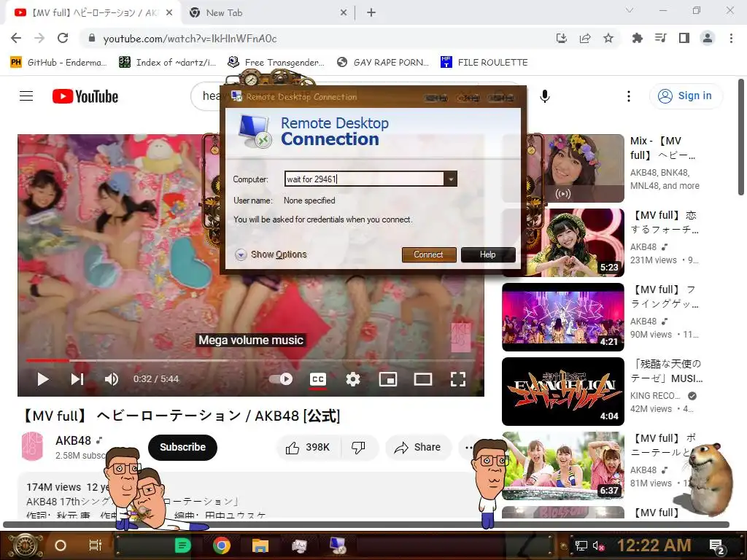Skip to the next video
The width and height of the screenshot is (747, 560).
pos(77,379)
